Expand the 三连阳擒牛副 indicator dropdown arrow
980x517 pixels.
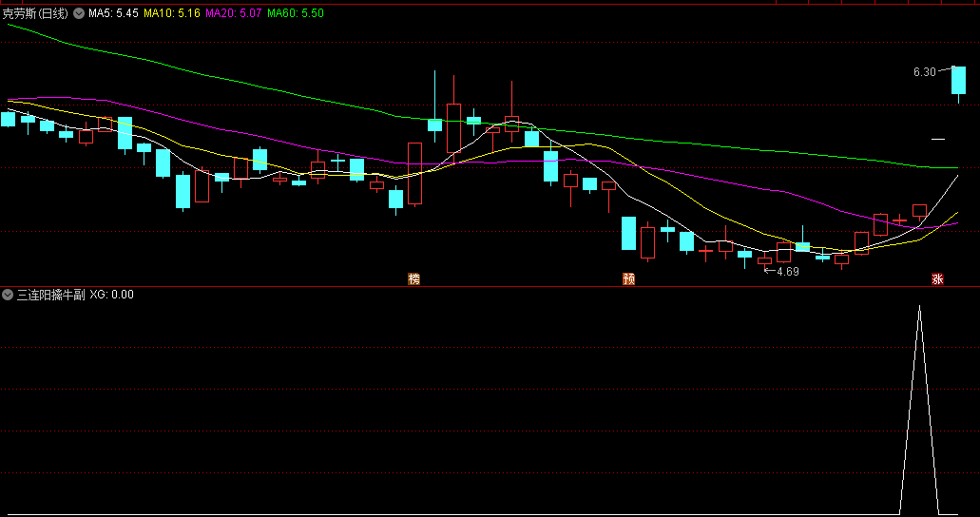click(x=8, y=295)
